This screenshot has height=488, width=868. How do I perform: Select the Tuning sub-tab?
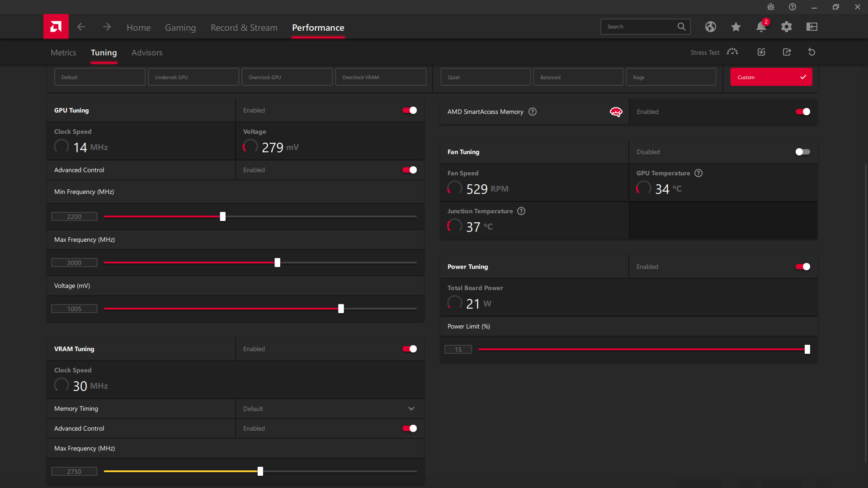pyautogui.click(x=104, y=52)
